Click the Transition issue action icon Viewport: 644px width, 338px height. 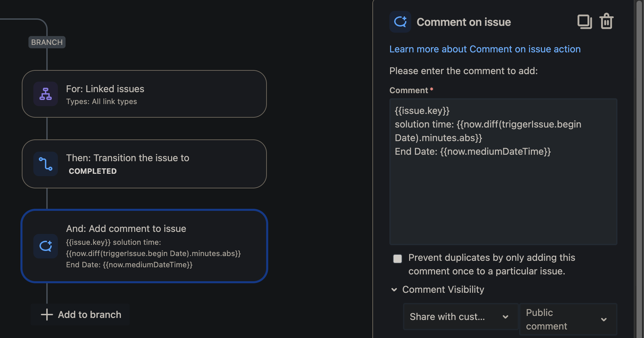click(46, 164)
